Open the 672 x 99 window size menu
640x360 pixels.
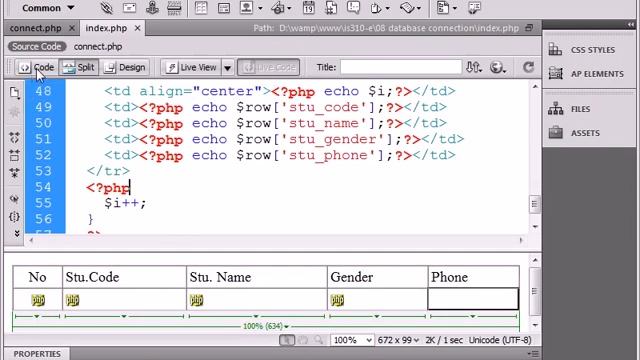[398, 340]
